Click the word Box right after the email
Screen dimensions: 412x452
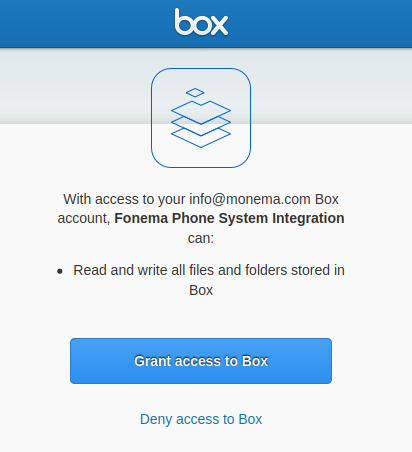coord(327,199)
